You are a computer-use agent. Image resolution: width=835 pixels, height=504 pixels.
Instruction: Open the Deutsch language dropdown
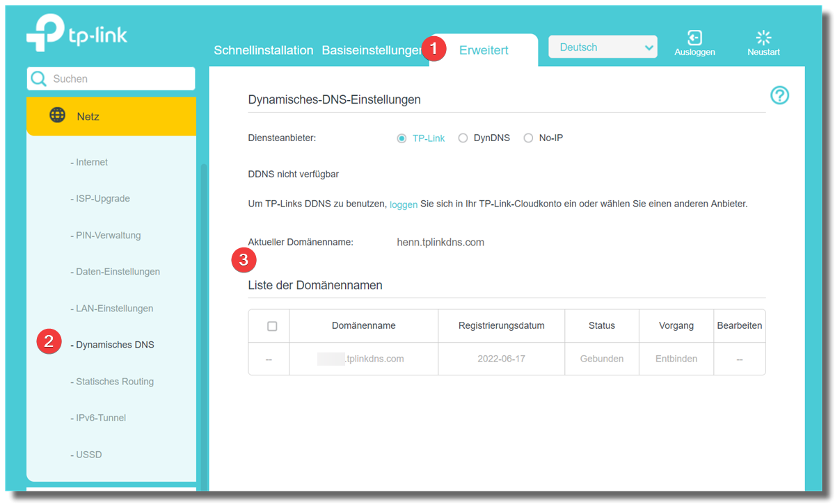click(603, 47)
